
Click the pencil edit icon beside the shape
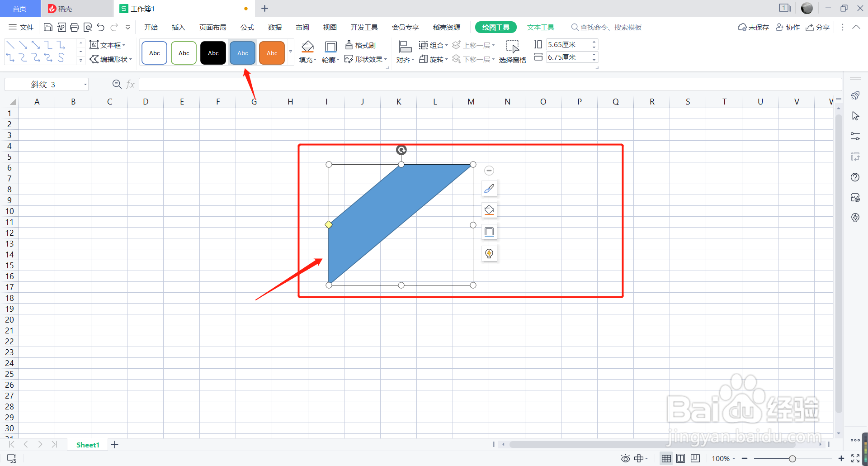point(489,188)
